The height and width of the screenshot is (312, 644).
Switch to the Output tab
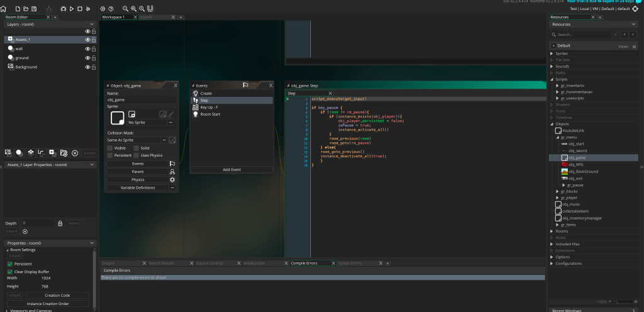click(x=108, y=263)
